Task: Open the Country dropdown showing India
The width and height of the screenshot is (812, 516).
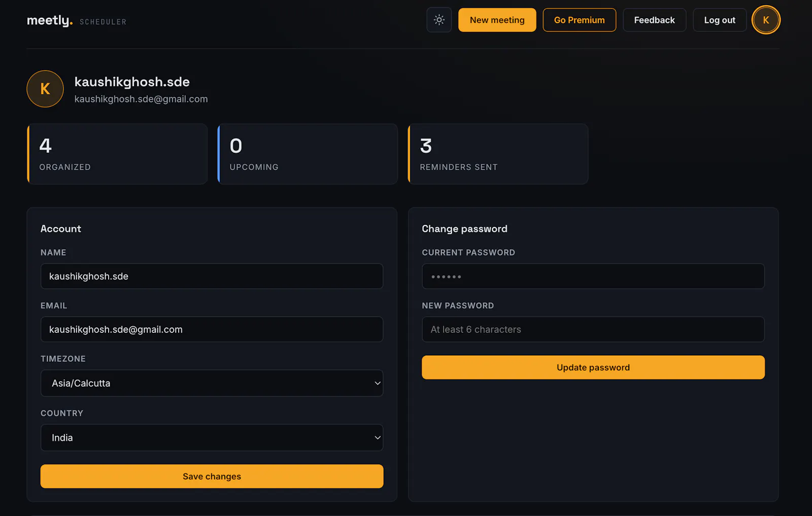Action: [212, 438]
